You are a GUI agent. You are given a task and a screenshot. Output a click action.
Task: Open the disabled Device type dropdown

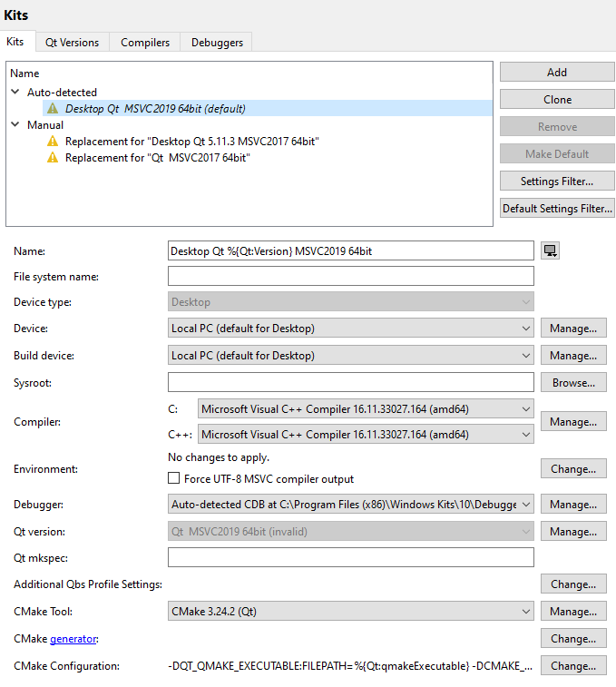[x=350, y=302]
